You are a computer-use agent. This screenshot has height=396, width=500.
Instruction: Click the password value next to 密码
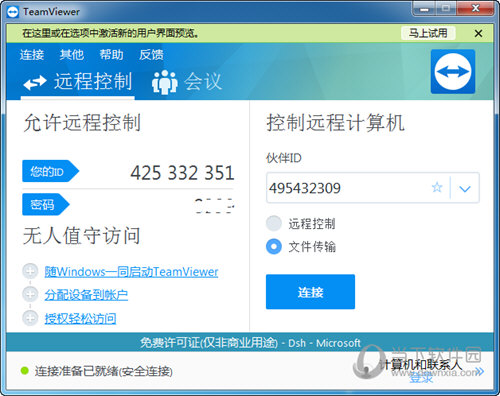point(214,205)
